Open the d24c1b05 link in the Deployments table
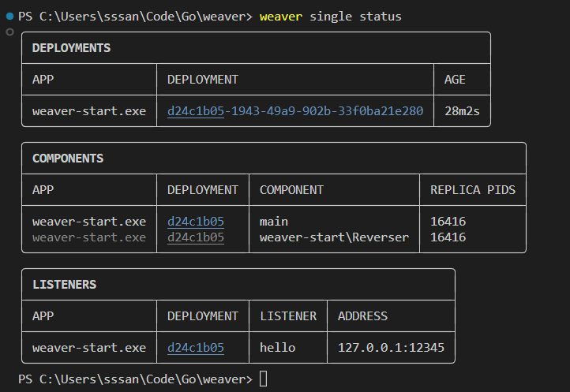 (x=196, y=111)
